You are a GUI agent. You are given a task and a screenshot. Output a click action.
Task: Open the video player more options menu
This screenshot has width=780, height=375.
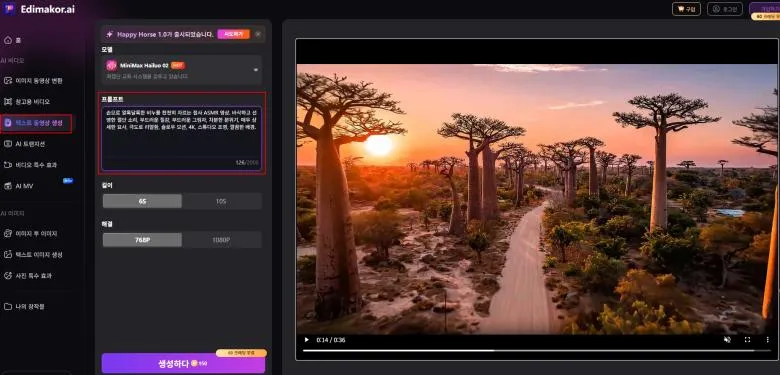coord(767,340)
